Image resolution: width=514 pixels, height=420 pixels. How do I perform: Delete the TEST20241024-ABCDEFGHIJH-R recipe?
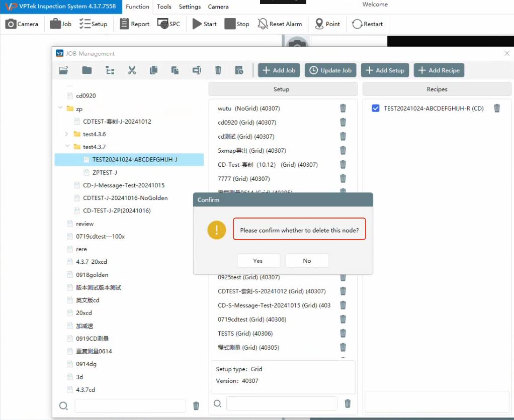[497, 108]
